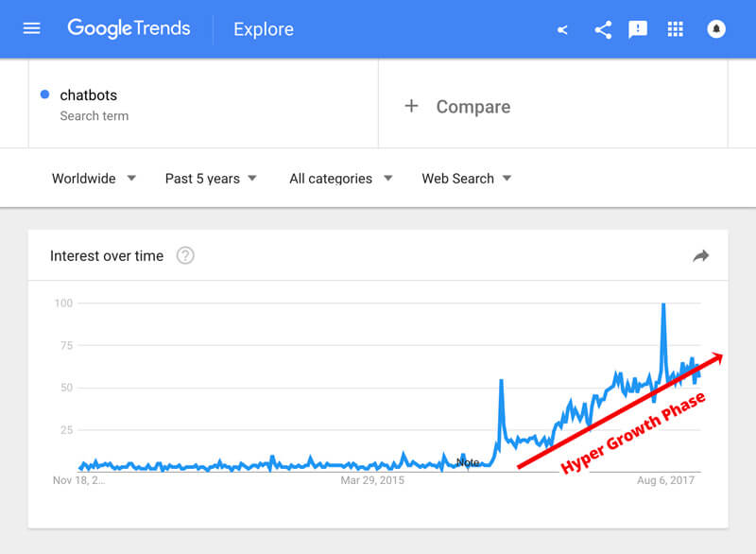Click the share arrow on chart card
The height and width of the screenshot is (554, 756).
point(700,255)
